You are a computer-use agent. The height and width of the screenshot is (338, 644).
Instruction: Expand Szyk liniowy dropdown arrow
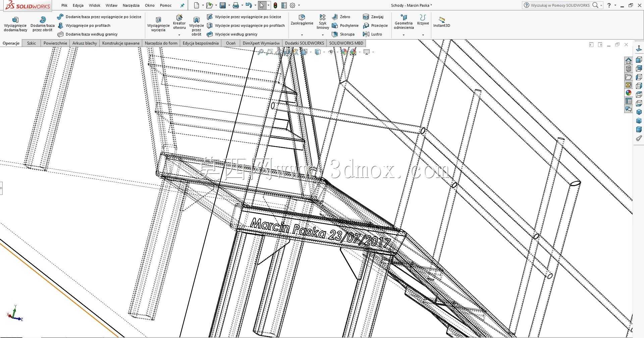point(323,35)
